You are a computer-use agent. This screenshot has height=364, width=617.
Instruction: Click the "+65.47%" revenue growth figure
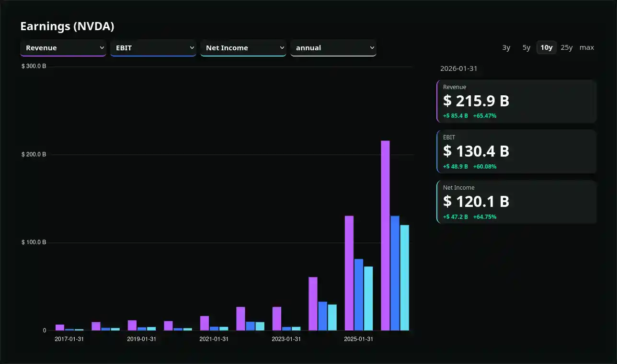point(485,116)
